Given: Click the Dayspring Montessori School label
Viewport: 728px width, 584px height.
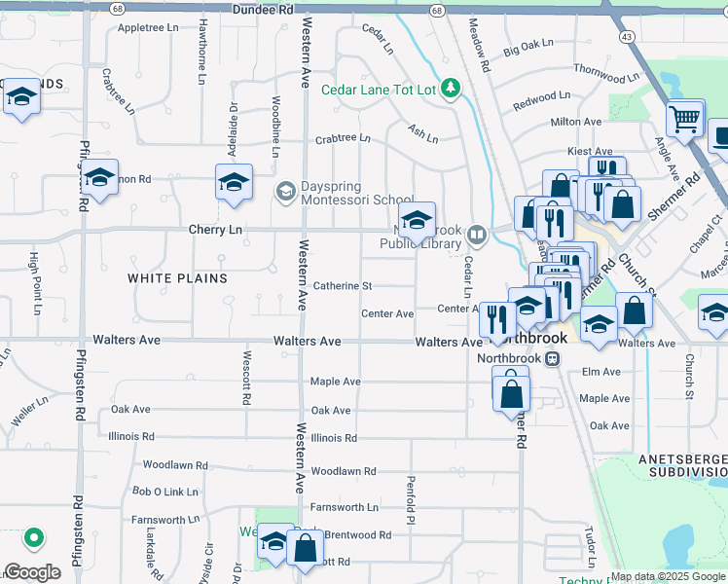Looking at the screenshot, I should 356,193.
